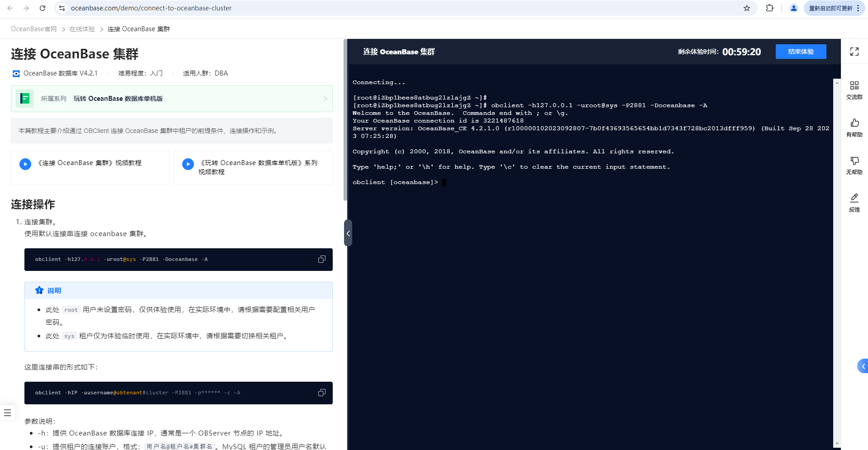Open the 在线体验 breadcrumb link

(x=82, y=29)
